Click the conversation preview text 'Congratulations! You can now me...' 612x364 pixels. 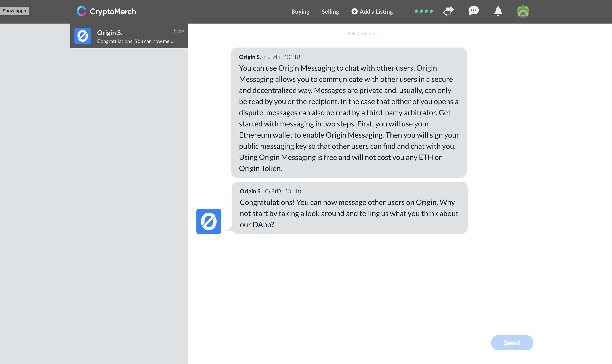pos(135,42)
